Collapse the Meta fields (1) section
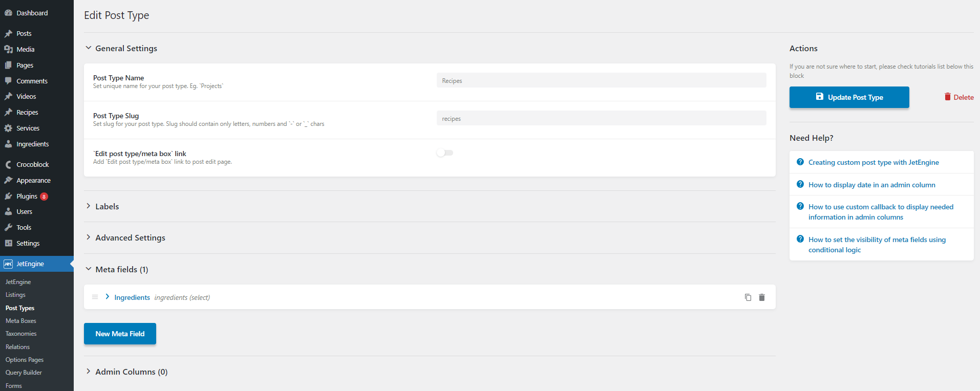This screenshot has width=980, height=391. (89, 269)
